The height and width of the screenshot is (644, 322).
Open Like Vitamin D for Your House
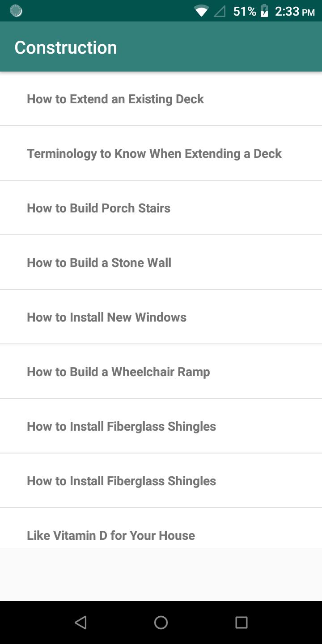(x=111, y=535)
